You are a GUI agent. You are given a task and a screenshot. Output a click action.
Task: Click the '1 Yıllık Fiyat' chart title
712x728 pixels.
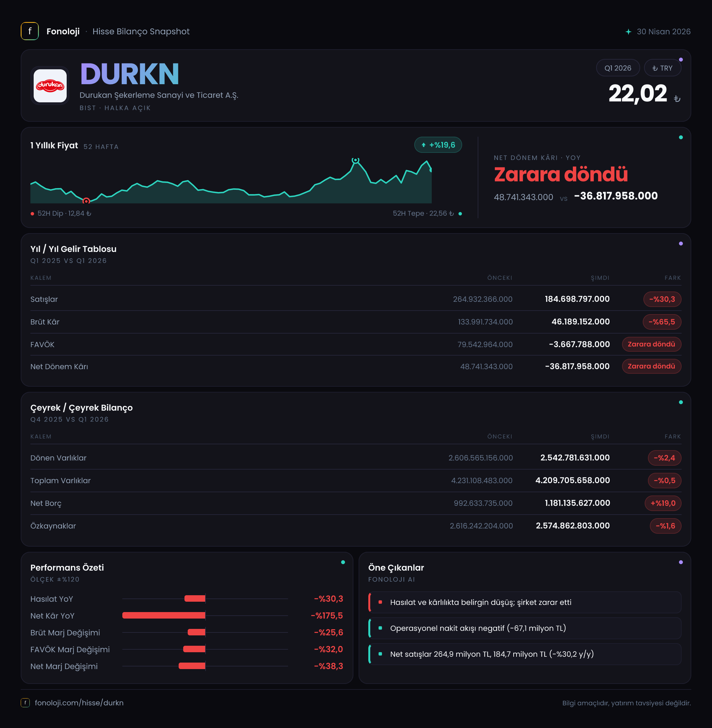click(54, 145)
